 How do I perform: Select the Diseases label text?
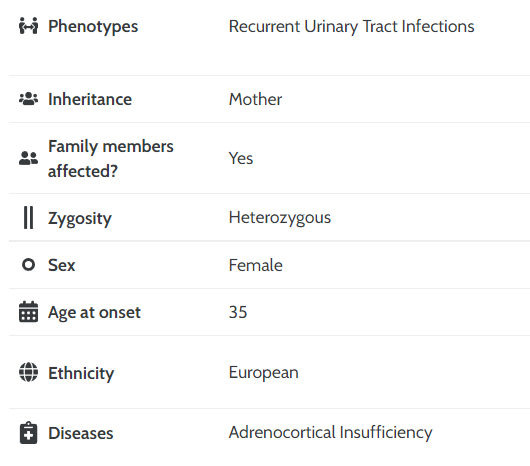click(80, 433)
